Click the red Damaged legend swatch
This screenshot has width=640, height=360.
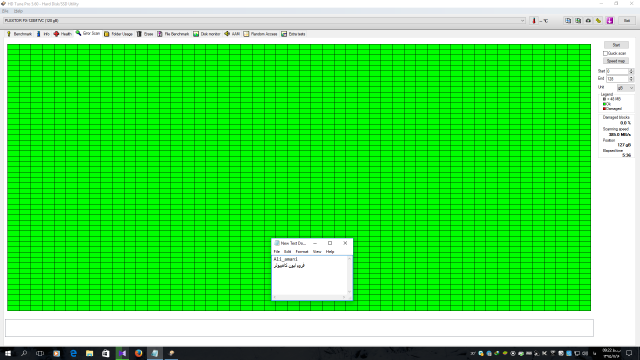pos(604,109)
